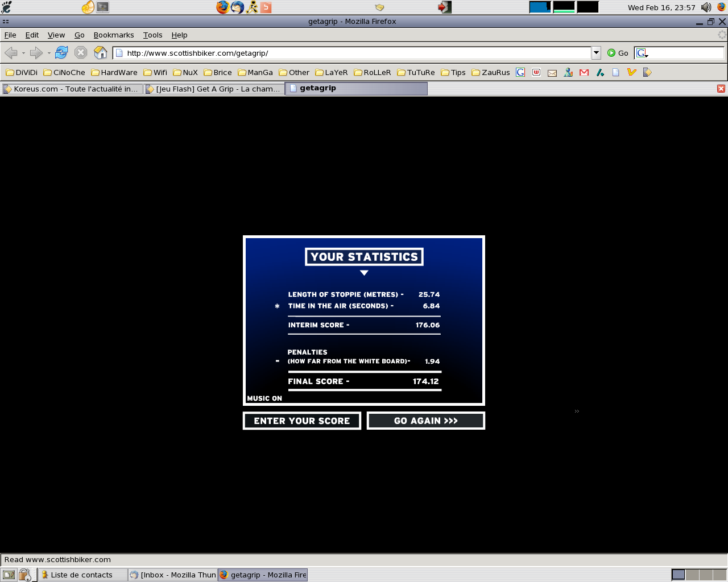This screenshot has width=728, height=582.
Task: Click the Google bookmark icon in bookmarks bar
Action: [520, 72]
